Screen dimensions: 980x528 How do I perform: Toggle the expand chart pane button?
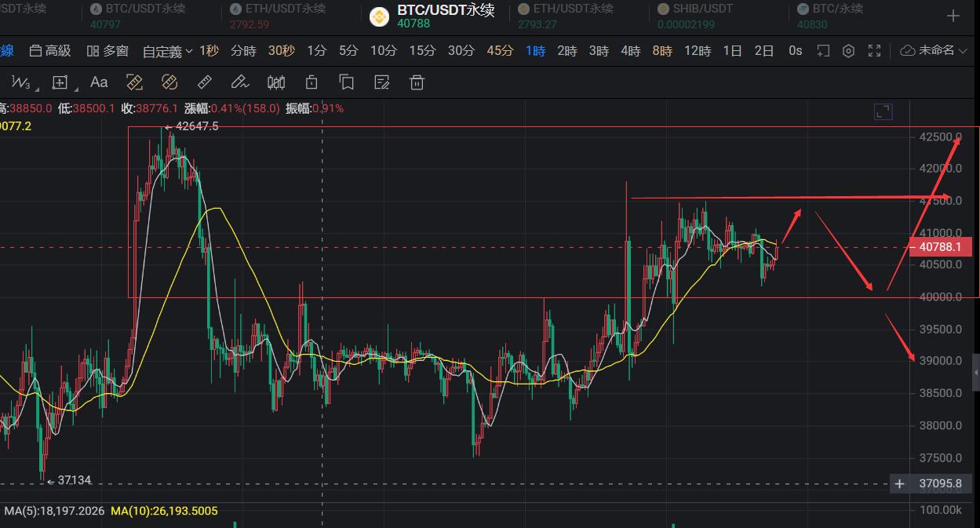click(883, 112)
